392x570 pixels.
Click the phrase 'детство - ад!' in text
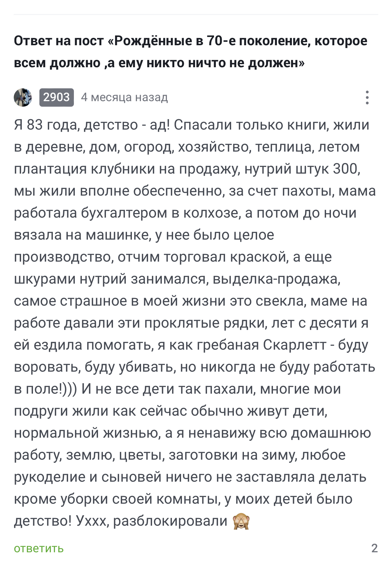[127, 125]
